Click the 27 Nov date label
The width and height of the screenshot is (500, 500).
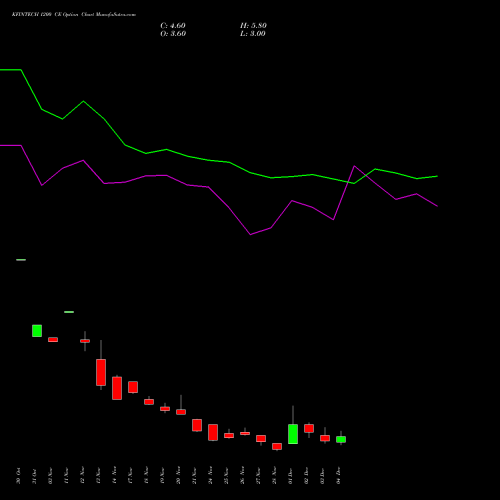pos(258,476)
